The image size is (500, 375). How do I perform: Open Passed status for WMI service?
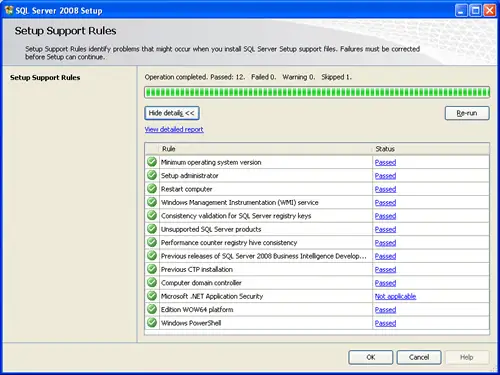coord(385,202)
